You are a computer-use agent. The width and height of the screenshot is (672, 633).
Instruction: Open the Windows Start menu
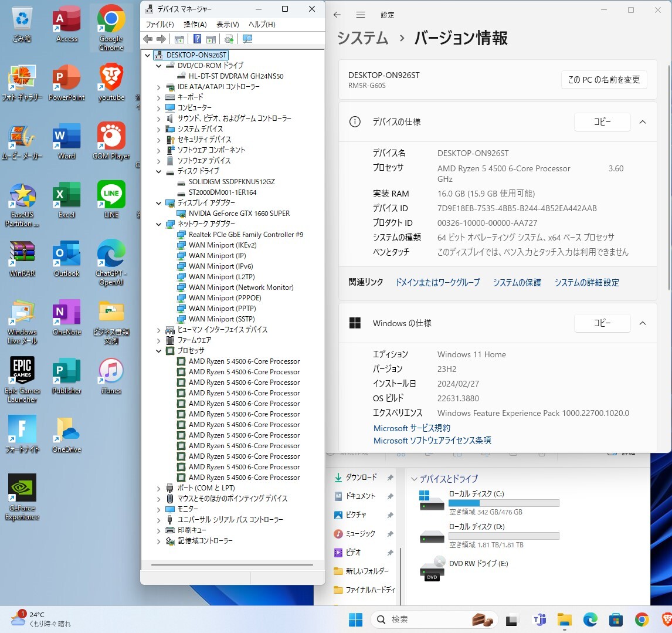(x=355, y=620)
